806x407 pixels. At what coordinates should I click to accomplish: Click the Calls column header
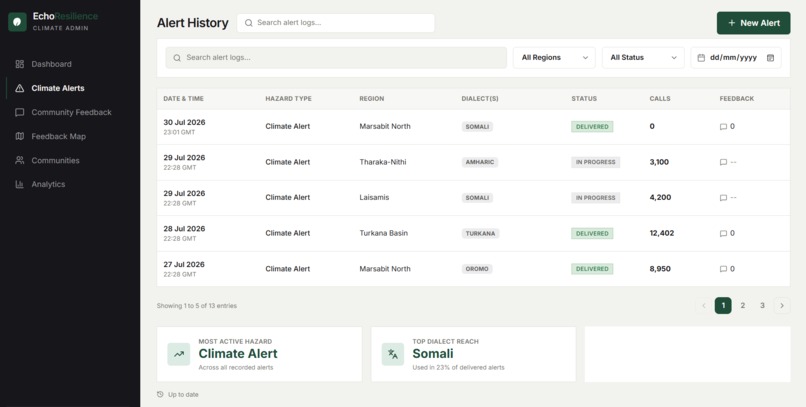(x=660, y=99)
